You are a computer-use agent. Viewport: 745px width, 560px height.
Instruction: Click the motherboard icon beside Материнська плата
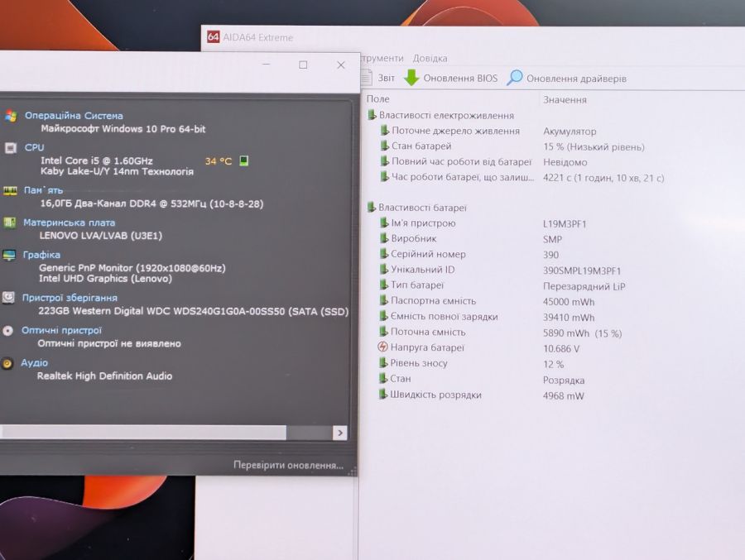[x=9, y=223]
